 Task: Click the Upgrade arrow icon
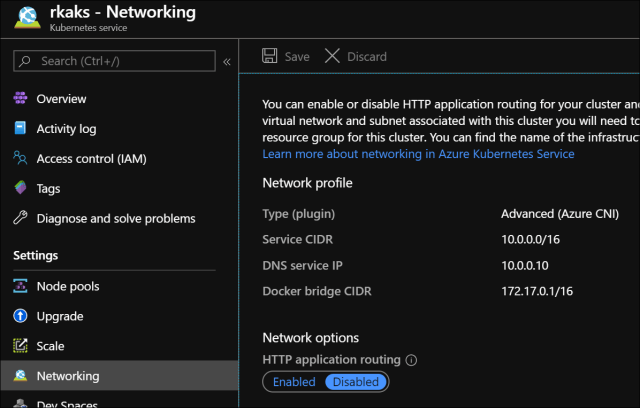(x=20, y=316)
